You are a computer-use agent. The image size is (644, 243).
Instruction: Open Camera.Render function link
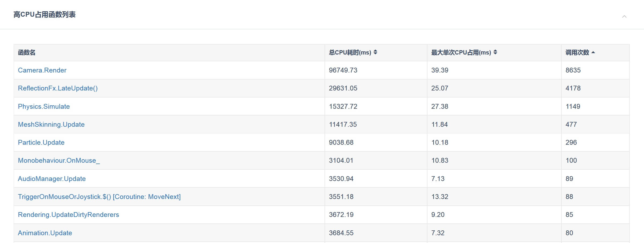[x=42, y=70]
